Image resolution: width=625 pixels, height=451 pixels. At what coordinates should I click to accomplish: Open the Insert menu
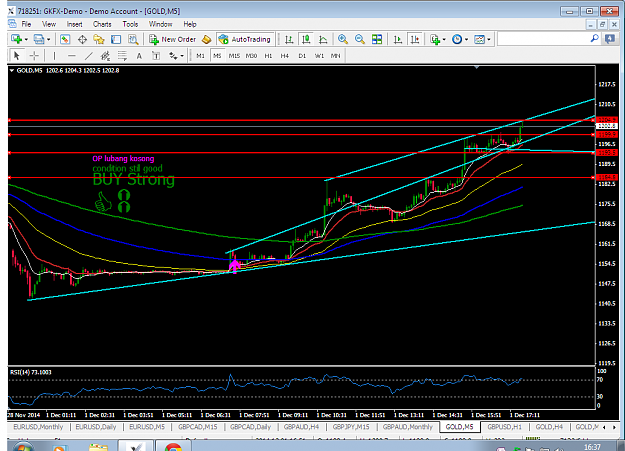pyautogui.click(x=74, y=24)
